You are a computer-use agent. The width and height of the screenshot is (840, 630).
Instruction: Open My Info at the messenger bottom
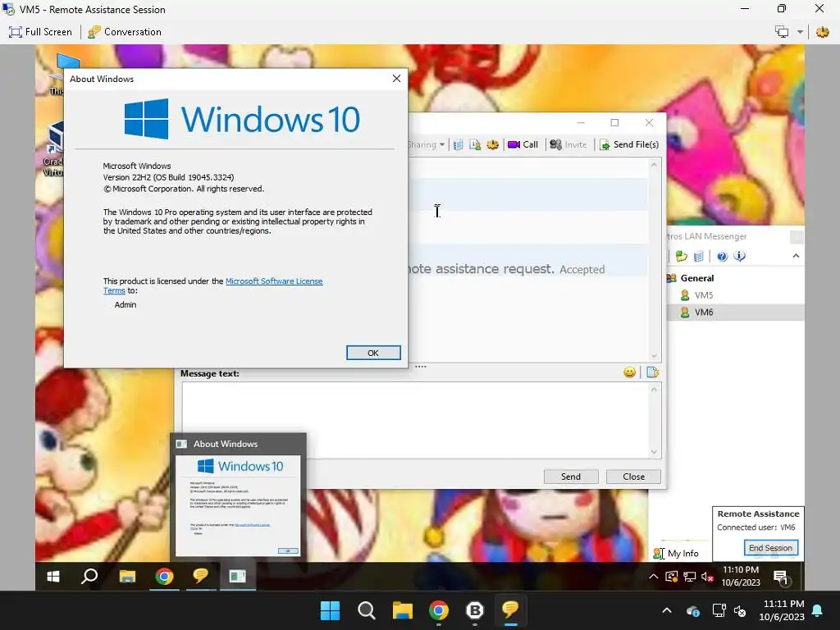(676, 554)
